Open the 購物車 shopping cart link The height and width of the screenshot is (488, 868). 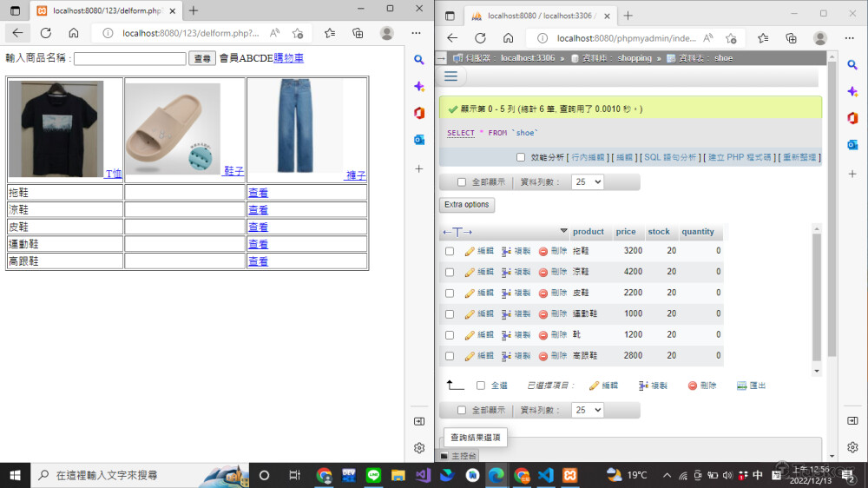(x=288, y=58)
